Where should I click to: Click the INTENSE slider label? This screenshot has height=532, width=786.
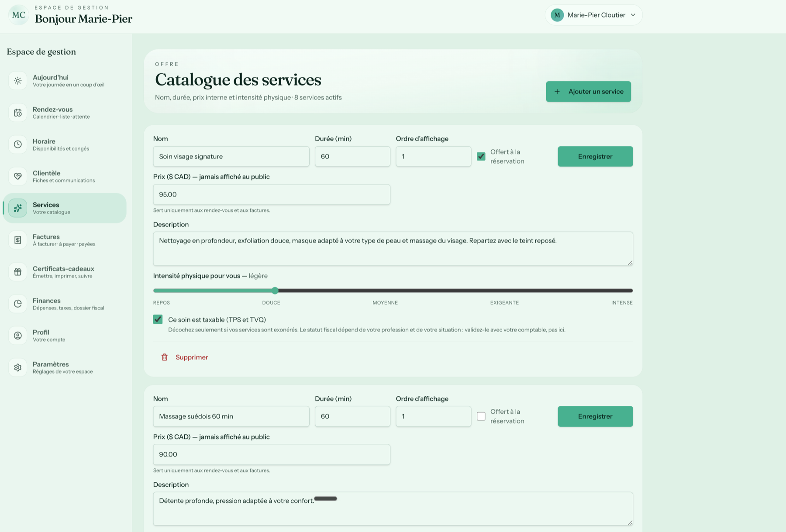(622, 302)
